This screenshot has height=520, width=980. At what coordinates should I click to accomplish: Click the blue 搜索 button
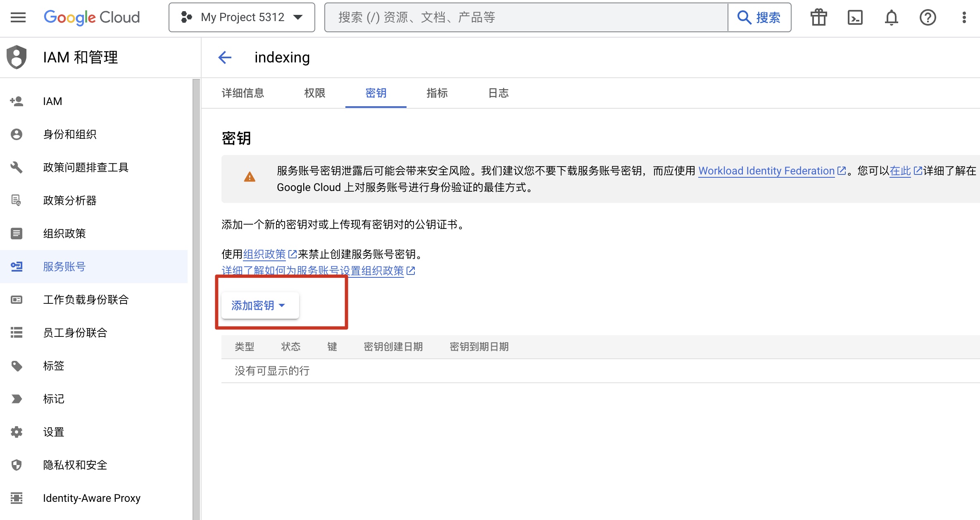(x=759, y=17)
